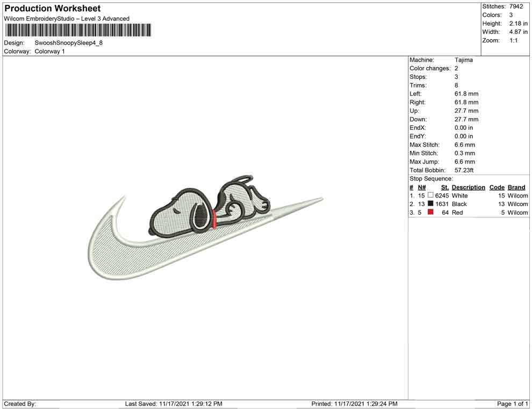Click the stitch count '64' for Red
Image resolution: width=532 pixels, height=409 pixels.
(445, 213)
